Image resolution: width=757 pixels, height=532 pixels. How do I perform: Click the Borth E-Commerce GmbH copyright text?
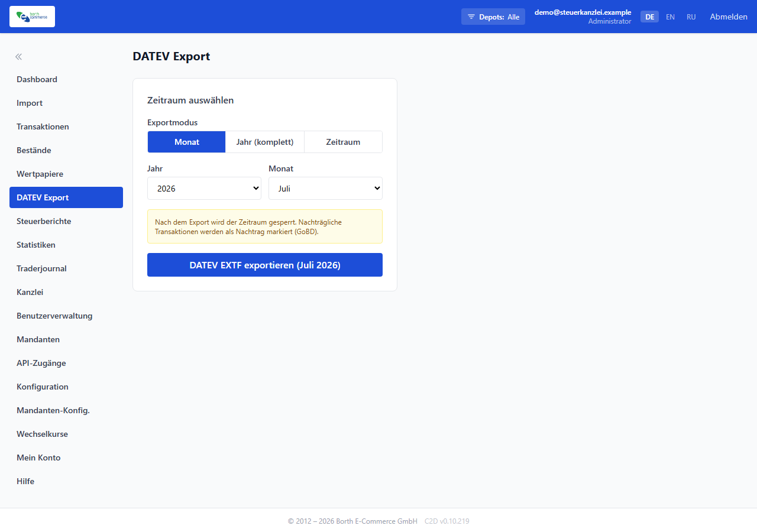click(x=352, y=521)
